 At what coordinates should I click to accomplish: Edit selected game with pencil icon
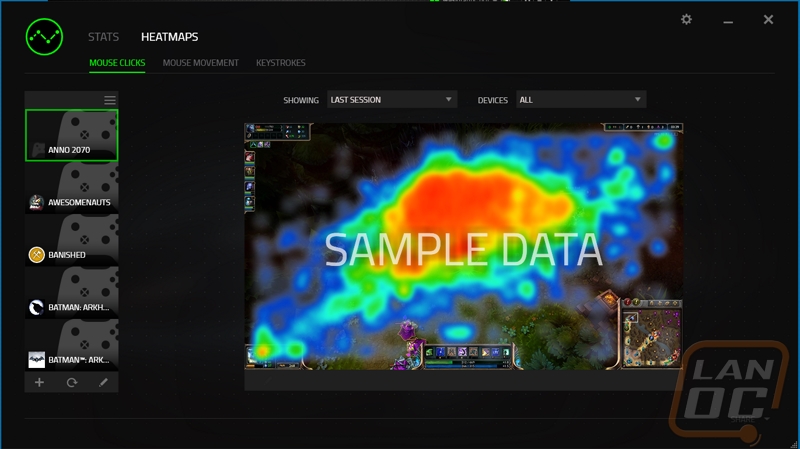tap(103, 383)
